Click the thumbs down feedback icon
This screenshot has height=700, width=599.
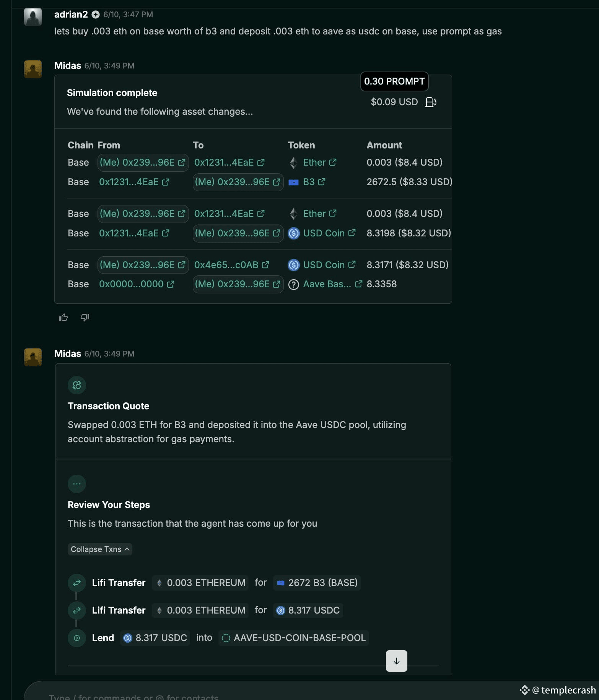85,317
